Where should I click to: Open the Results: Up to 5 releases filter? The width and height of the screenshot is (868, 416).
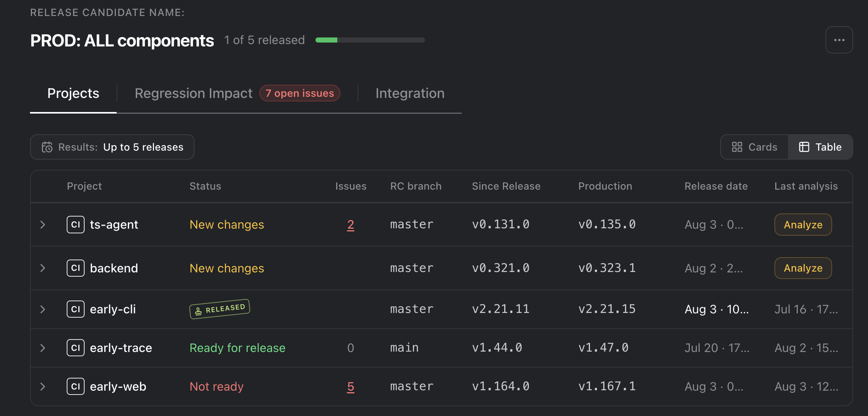(112, 147)
